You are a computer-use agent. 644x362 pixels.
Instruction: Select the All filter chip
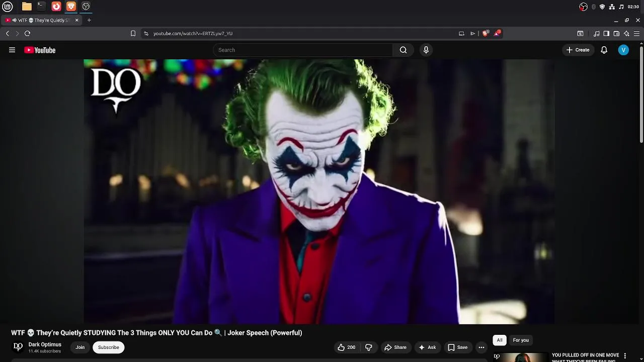pyautogui.click(x=500, y=340)
